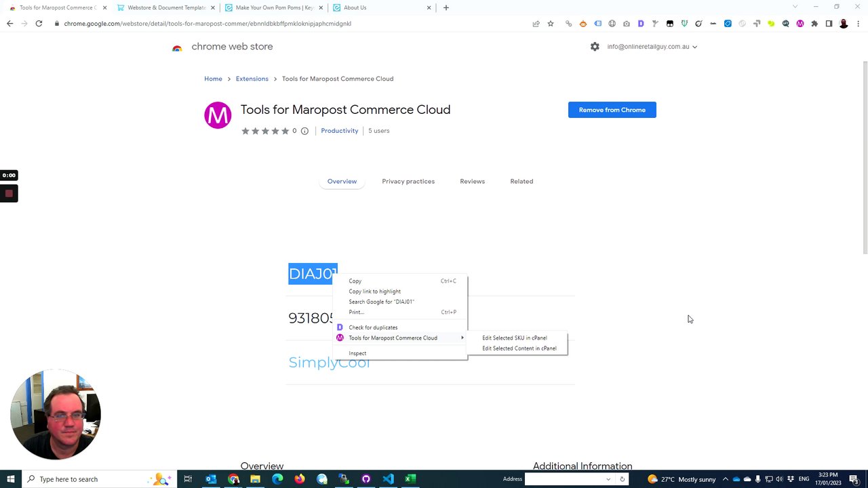Click the Windows taskbar search box
868x488 pixels.
[x=99, y=479]
